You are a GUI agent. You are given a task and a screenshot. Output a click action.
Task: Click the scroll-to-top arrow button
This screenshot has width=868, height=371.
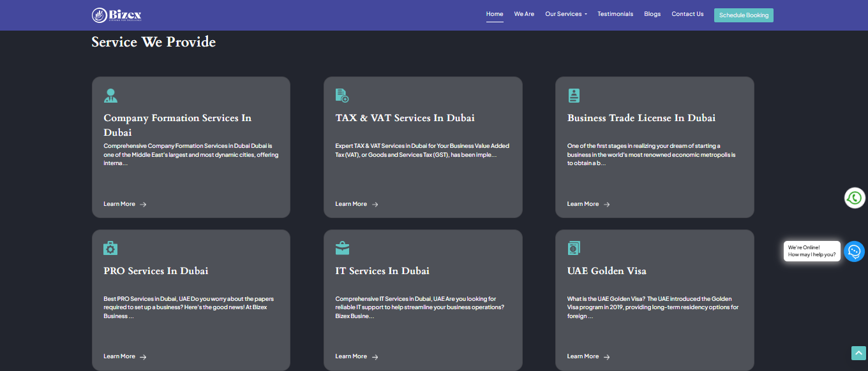858,352
